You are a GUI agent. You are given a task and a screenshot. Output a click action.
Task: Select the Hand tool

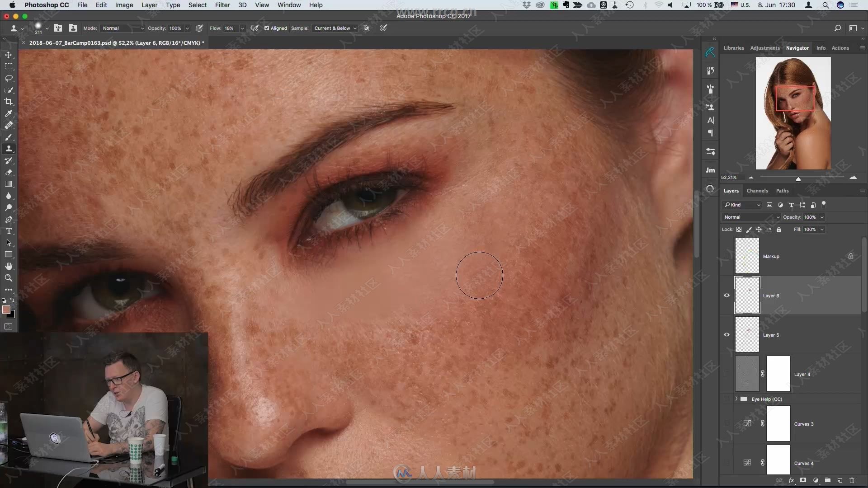tap(9, 266)
